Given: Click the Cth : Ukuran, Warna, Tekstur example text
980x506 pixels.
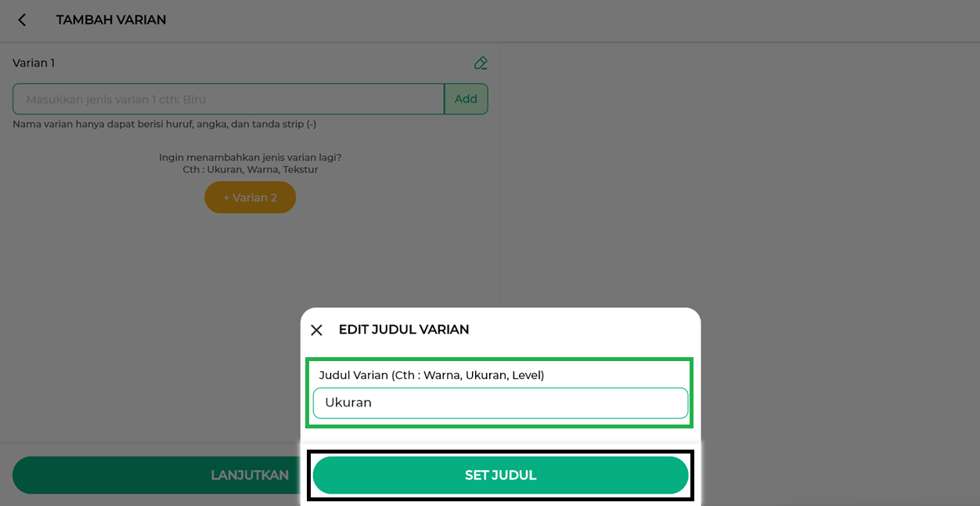Looking at the screenshot, I should pyautogui.click(x=250, y=169).
